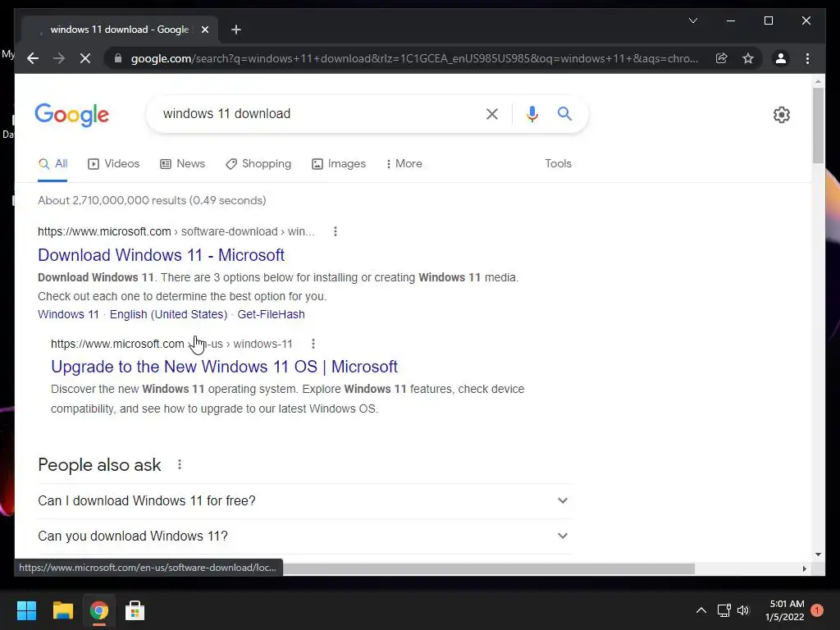Image resolution: width=840 pixels, height=630 pixels.
Task: Open the volume speaker icon
Action: [x=743, y=610]
